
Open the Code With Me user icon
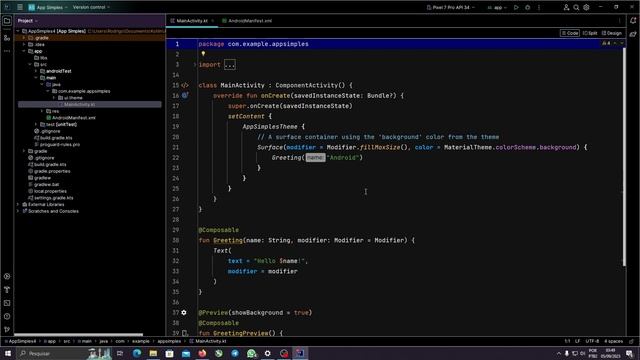566,7
